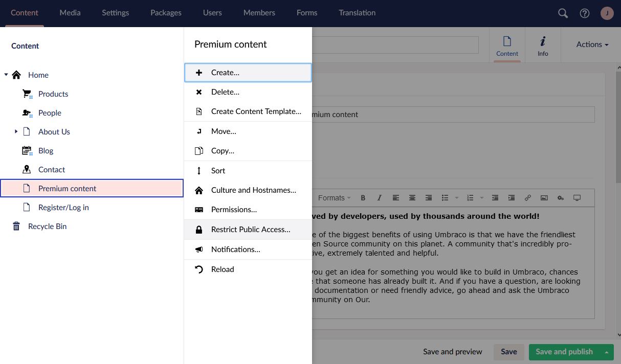The width and height of the screenshot is (621, 364).
Task: Click the insert macro gears icon
Action: point(561,198)
